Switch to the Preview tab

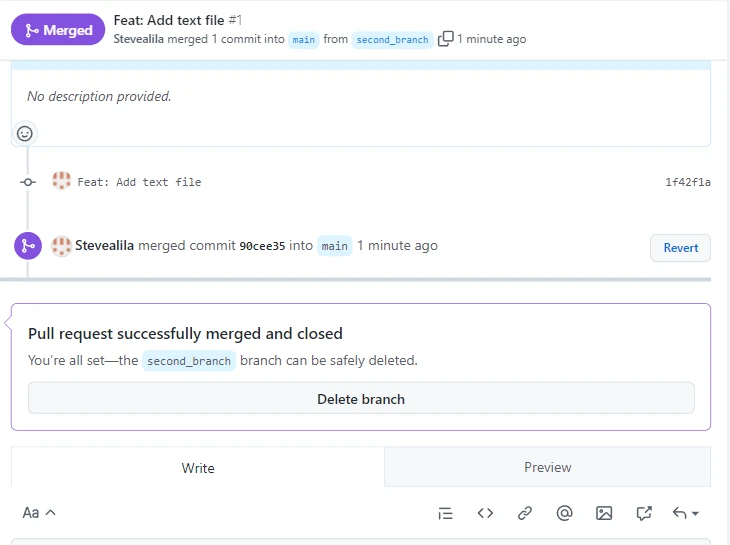click(547, 467)
